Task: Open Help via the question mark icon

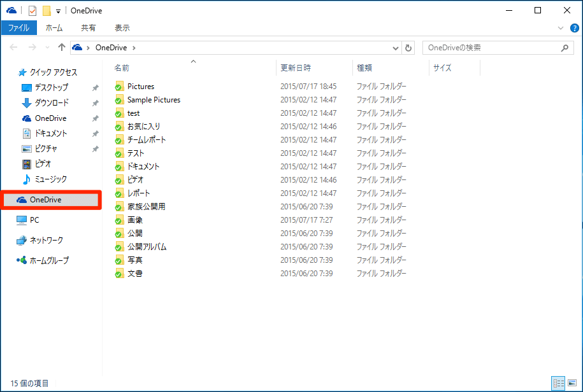Action: pos(575,28)
